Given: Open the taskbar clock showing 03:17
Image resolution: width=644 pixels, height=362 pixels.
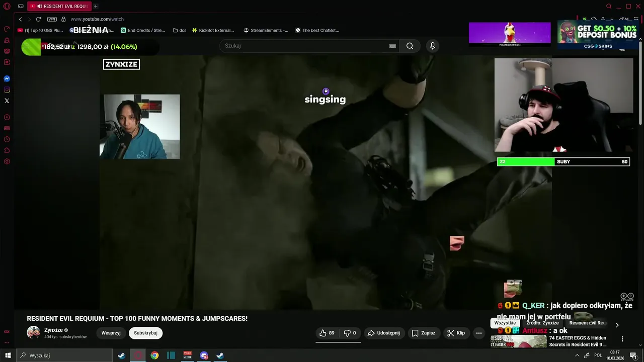Looking at the screenshot, I should pos(615,355).
